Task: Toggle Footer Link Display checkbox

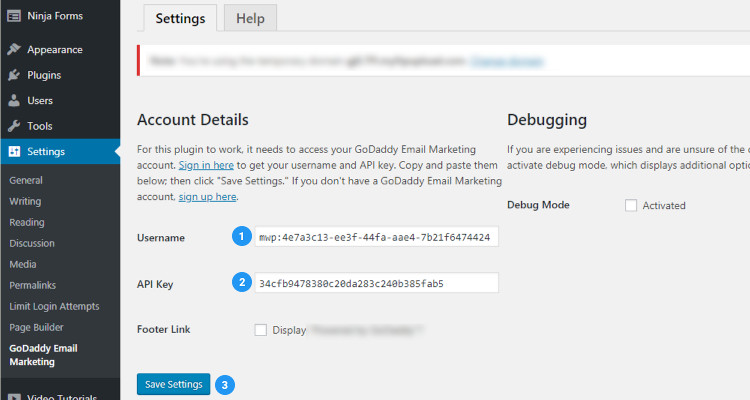Action: (261, 330)
